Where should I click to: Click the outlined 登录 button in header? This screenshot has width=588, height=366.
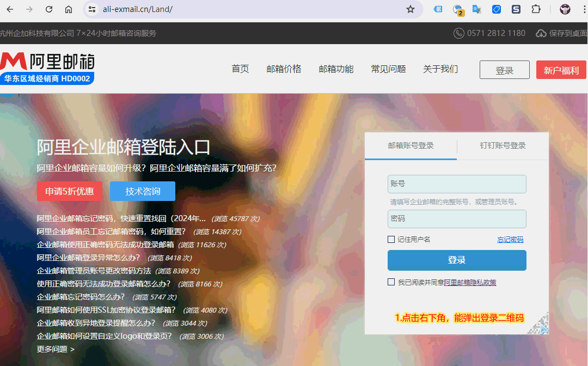coord(504,70)
